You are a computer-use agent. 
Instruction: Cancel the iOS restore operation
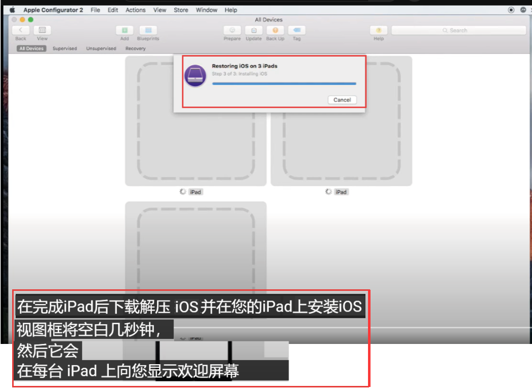pos(342,100)
